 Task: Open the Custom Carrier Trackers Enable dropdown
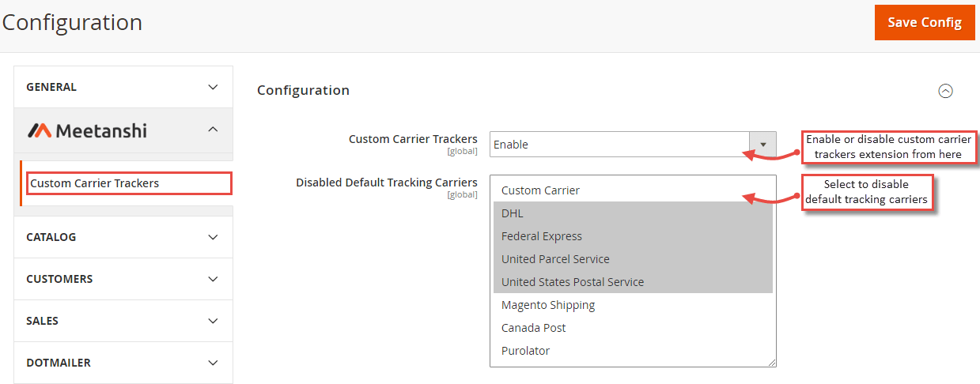click(633, 145)
